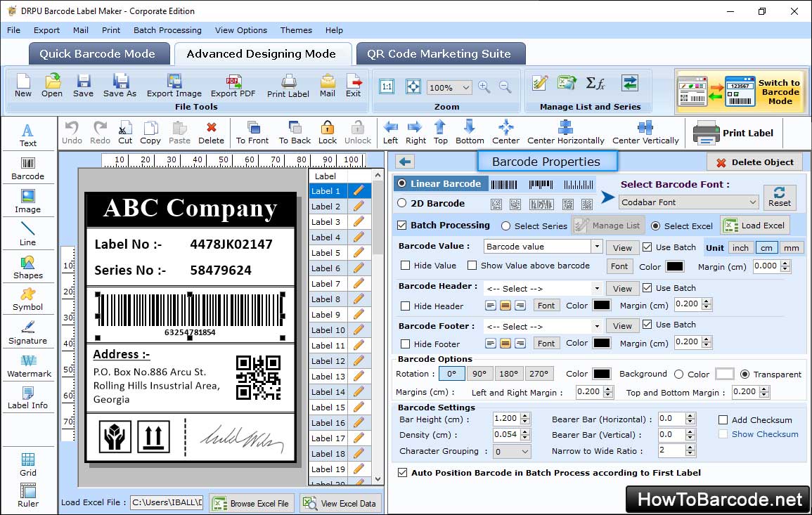Select the Barcode tool in sidebar
Viewport: 812px width, 515px height.
coord(28,169)
